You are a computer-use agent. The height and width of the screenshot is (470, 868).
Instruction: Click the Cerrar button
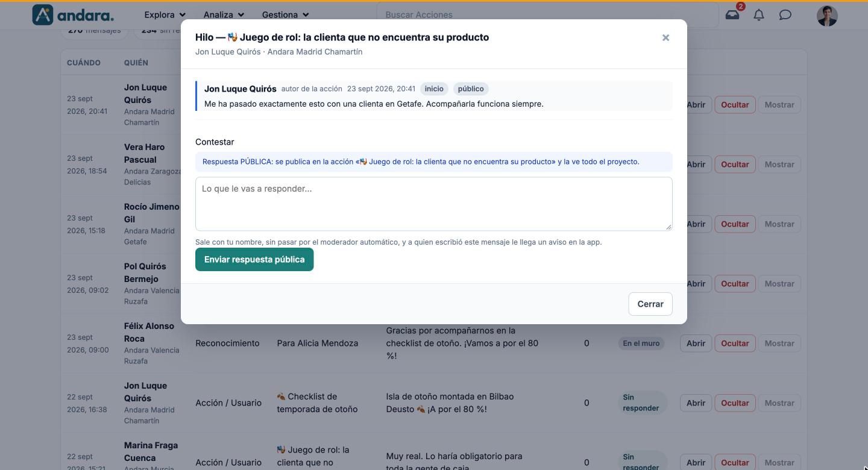pos(650,304)
